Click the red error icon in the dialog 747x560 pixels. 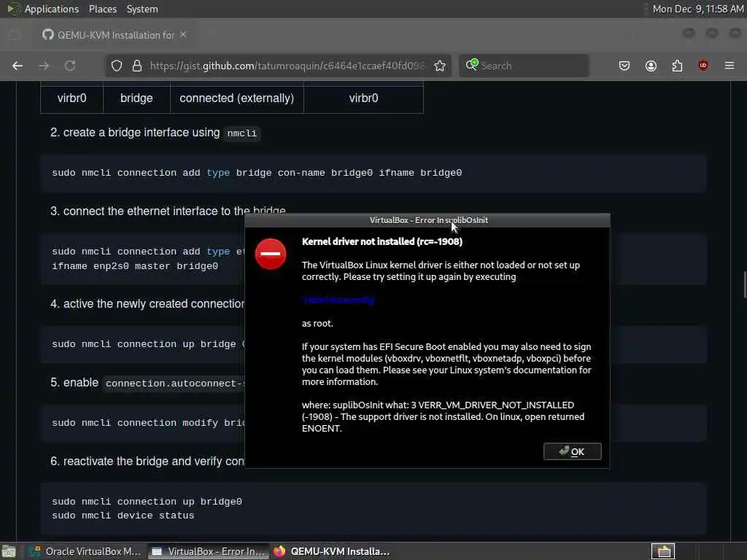(271, 254)
